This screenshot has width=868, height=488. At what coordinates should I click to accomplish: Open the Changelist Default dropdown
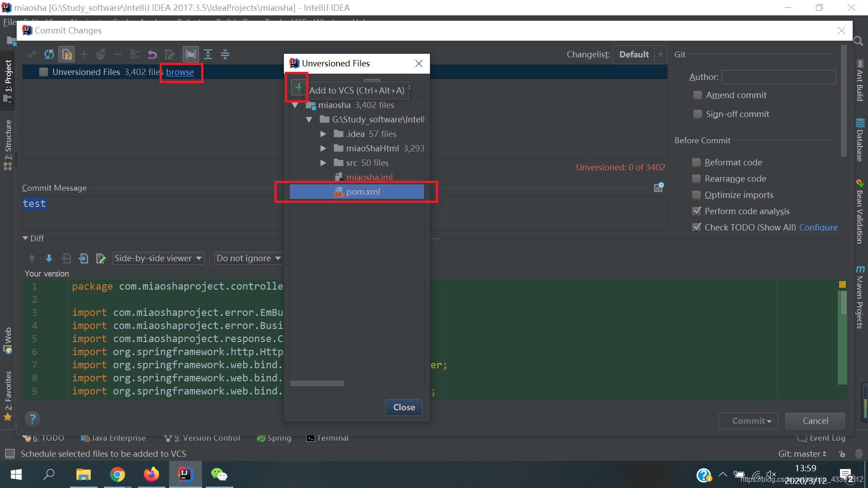640,55
